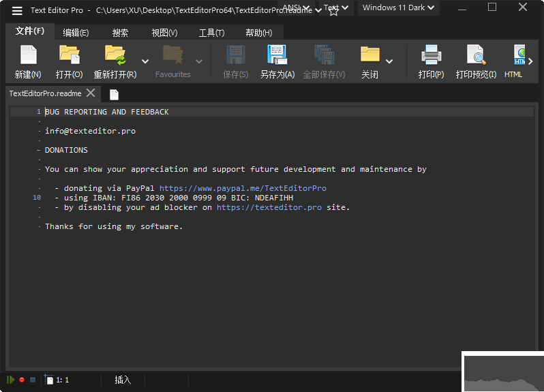The image size is (544, 392).
Task: Click the Print (打印) icon
Action: coord(431,56)
